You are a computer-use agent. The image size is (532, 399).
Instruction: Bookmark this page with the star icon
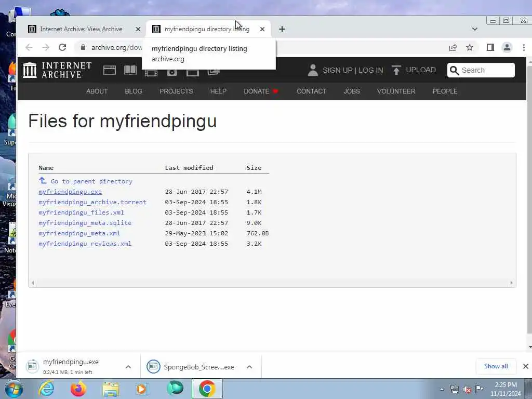(x=470, y=47)
